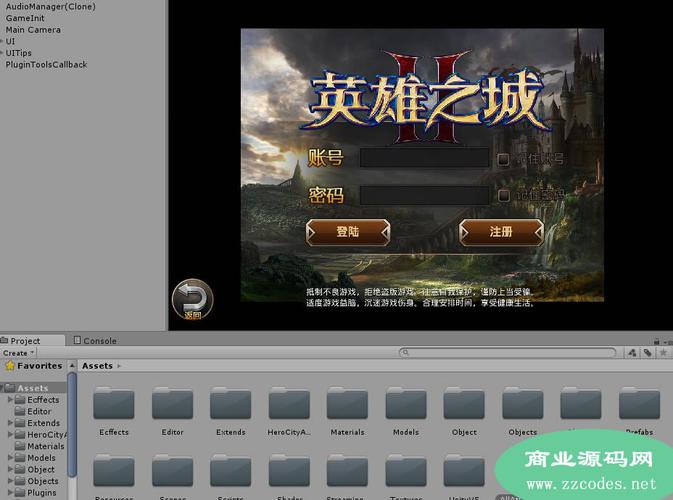This screenshot has height=500, width=673.
Task: Expand the Ecffects folder arrow in the tree
Action: (x=10, y=400)
